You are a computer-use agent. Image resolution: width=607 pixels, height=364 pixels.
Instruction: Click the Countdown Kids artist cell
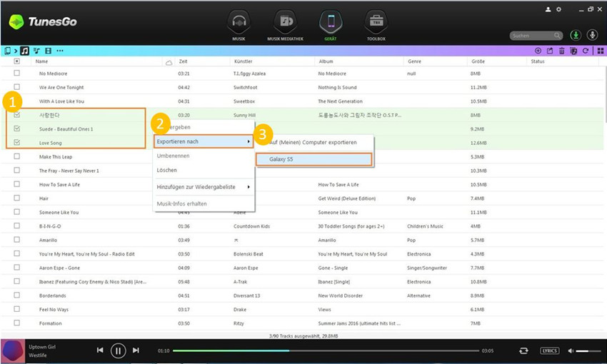point(251,226)
